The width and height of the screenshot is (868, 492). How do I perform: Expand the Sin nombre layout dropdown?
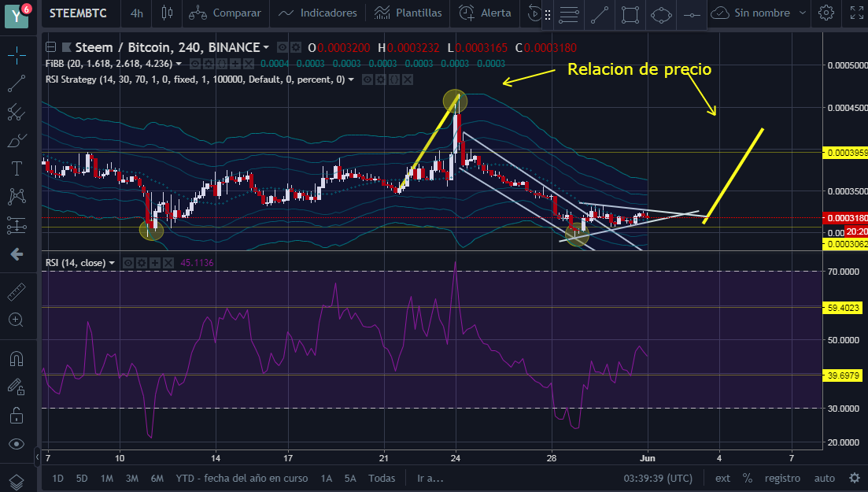803,13
